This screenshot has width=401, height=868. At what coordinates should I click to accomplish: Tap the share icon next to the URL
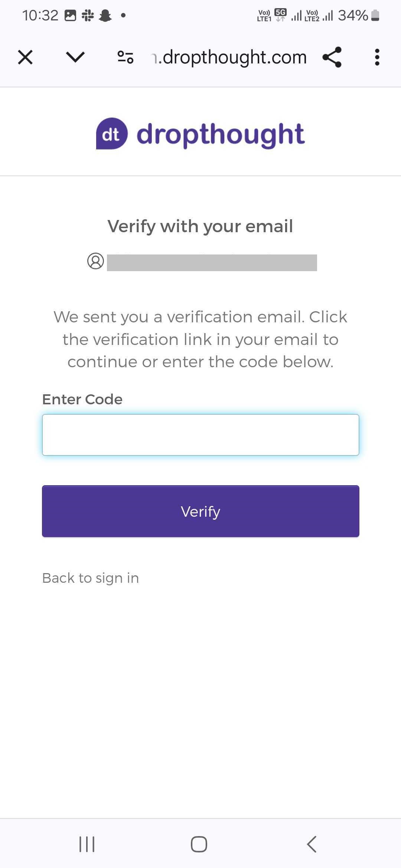[x=332, y=57]
